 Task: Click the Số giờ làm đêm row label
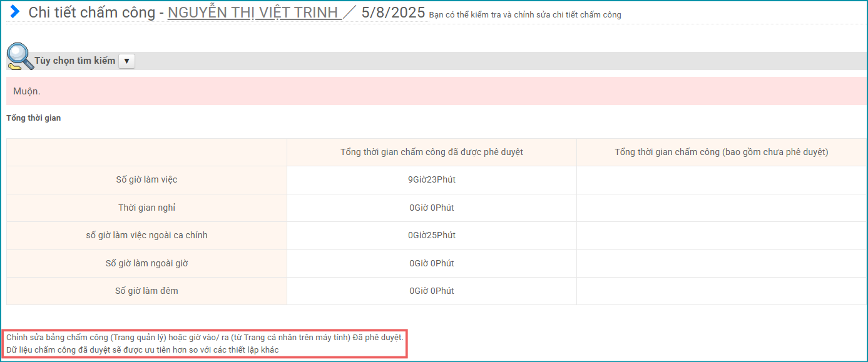coord(146,291)
